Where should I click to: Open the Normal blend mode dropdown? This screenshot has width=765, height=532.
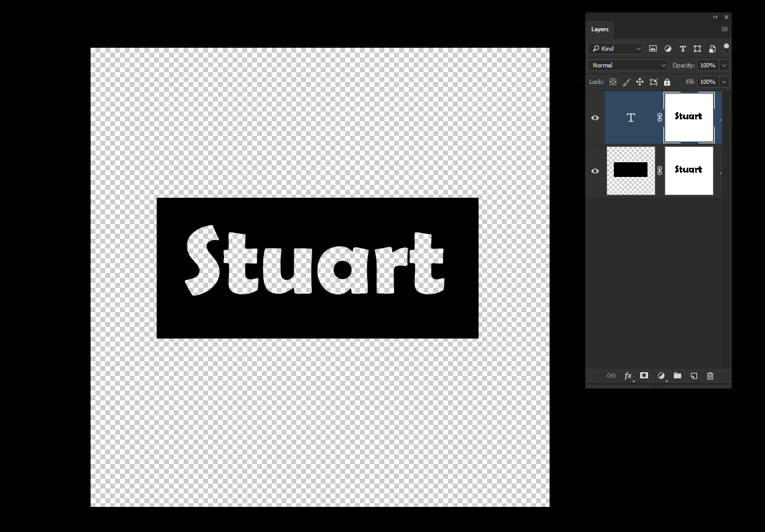[x=628, y=66]
